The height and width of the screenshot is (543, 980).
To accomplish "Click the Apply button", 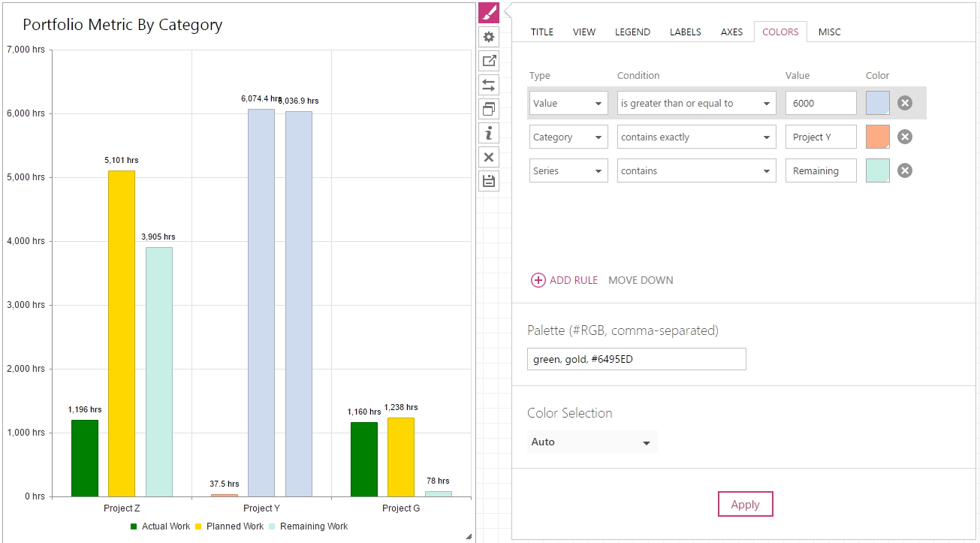I will click(x=745, y=504).
